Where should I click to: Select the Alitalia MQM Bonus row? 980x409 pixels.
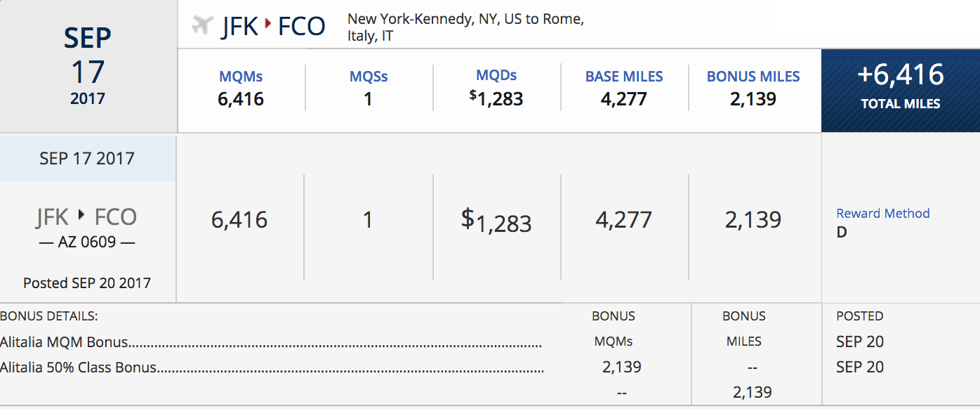point(65,343)
